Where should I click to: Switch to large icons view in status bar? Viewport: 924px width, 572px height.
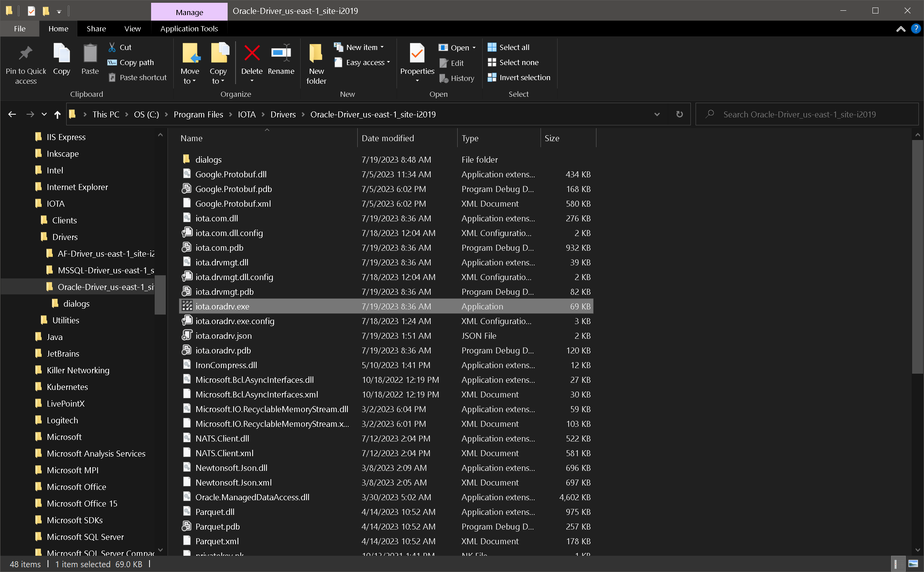[x=913, y=564]
